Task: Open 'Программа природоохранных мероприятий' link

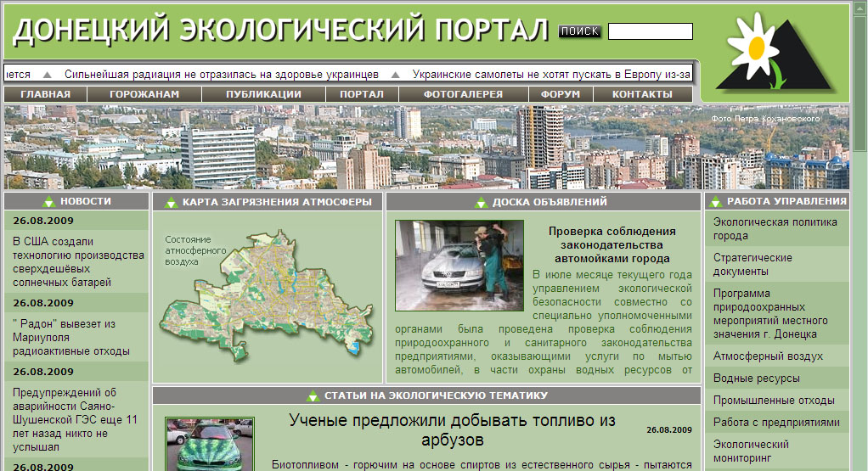Action: (x=770, y=313)
